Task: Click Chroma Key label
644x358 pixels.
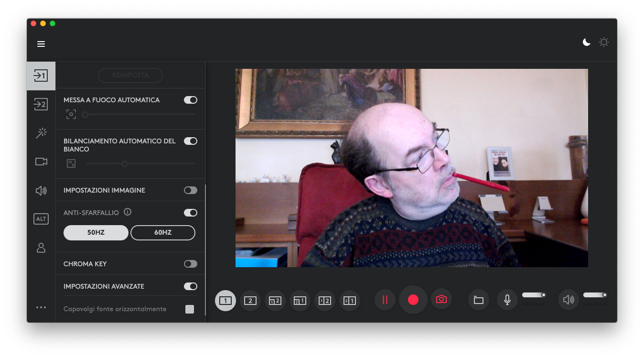Action: click(x=85, y=264)
